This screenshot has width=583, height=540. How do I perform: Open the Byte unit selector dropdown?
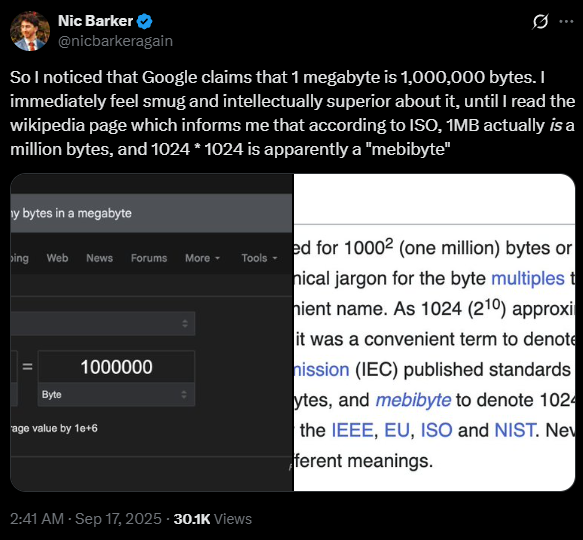[116, 395]
